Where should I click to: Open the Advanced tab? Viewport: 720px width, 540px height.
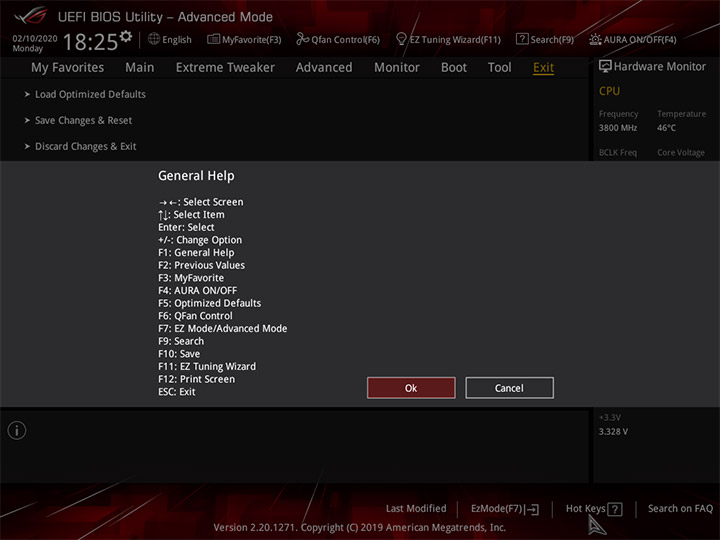tap(324, 68)
